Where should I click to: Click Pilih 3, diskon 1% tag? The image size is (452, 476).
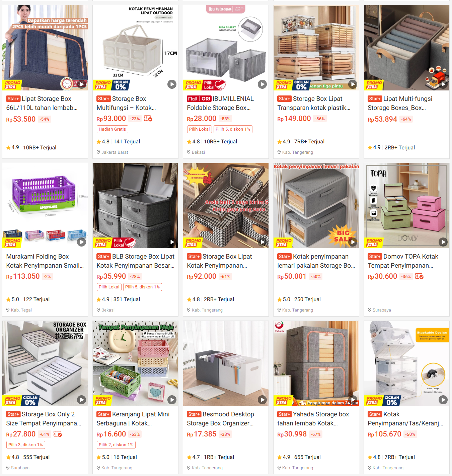[25, 445]
